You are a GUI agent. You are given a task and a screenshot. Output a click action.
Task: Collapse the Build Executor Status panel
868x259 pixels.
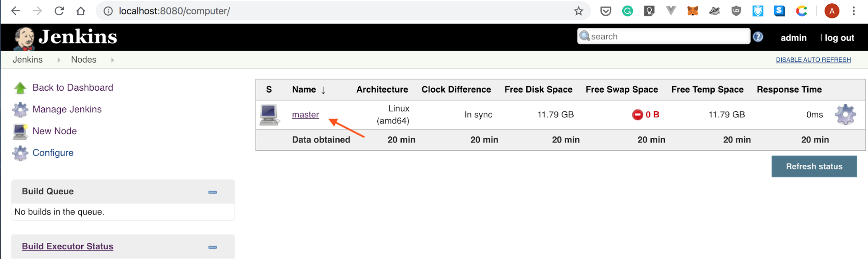pos(212,247)
